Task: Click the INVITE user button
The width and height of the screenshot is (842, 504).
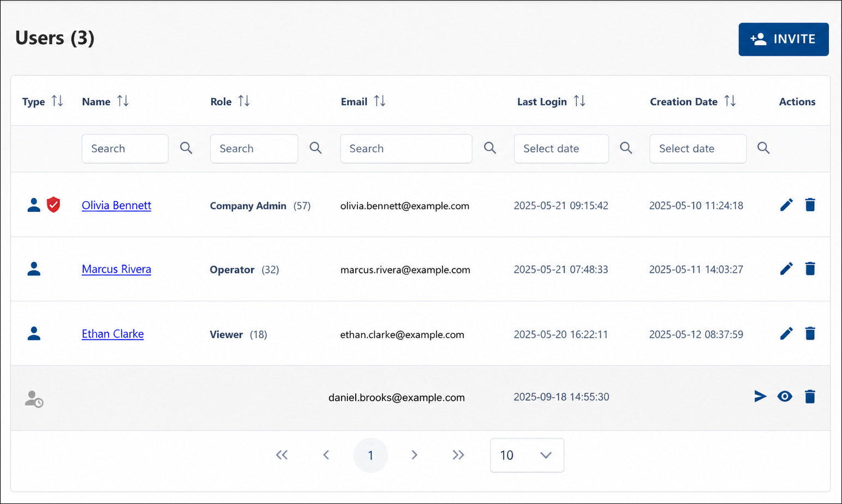Action: coord(783,39)
